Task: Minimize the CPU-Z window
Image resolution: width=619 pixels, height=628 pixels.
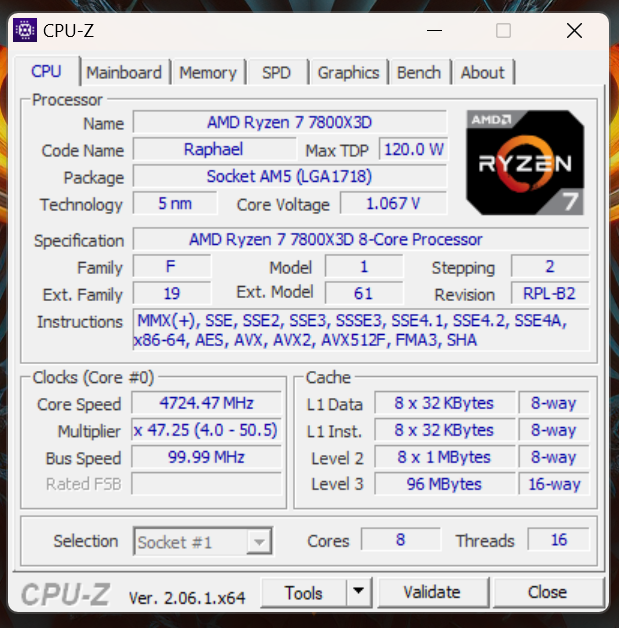Action: 434,30
